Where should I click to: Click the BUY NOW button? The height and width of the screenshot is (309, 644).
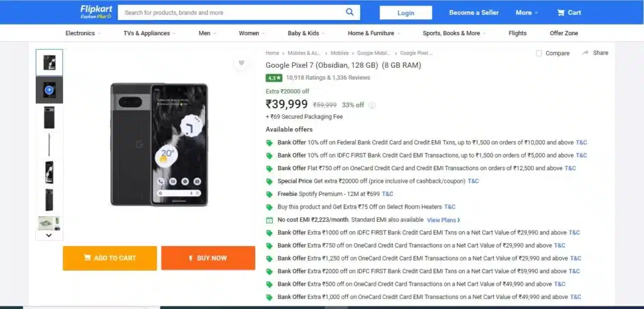pyautogui.click(x=208, y=258)
